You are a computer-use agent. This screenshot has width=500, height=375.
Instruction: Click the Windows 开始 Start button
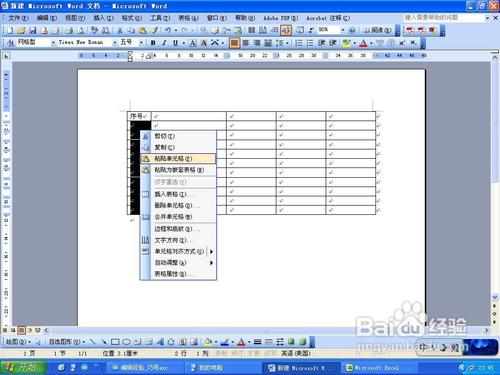(x=23, y=367)
